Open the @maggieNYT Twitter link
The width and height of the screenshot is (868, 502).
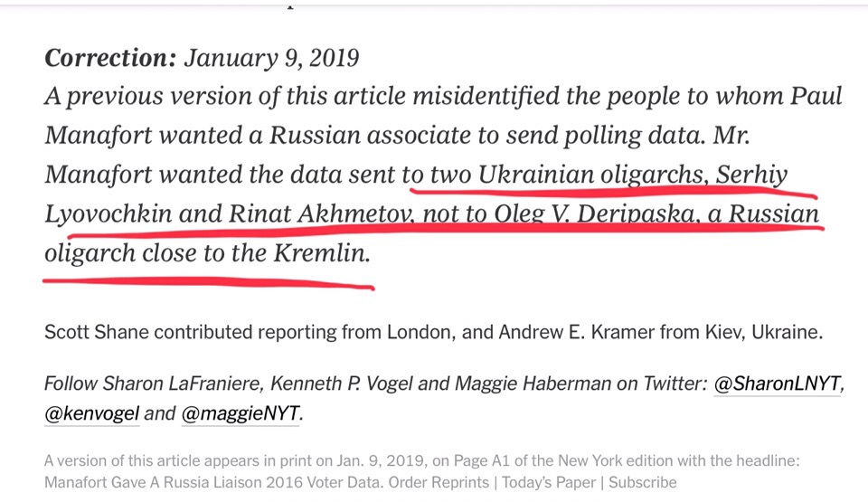[241, 414]
